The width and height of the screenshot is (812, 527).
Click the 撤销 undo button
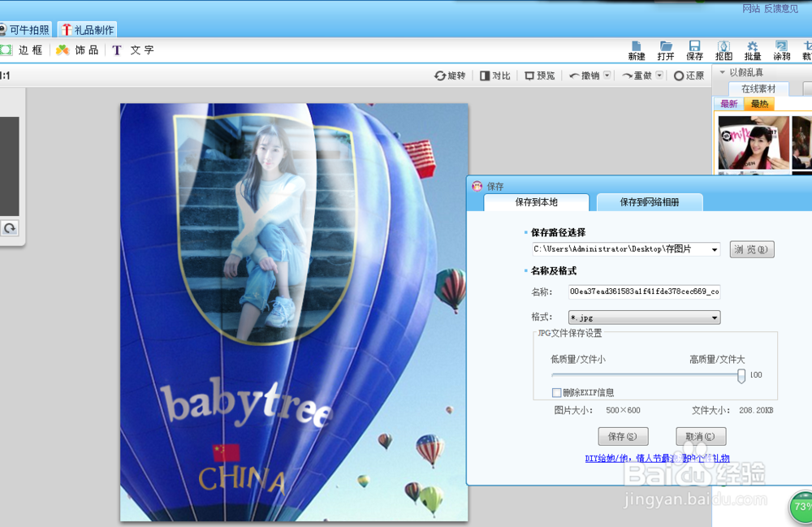(585, 76)
